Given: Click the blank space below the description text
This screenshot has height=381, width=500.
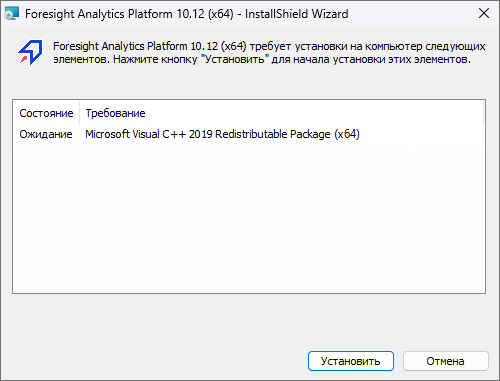Looking at the screenshot, I should [x=250, y=82].
